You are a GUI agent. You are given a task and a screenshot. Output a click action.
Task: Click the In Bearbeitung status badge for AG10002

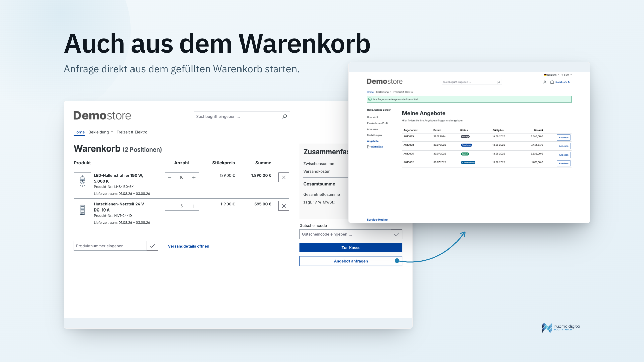tap(468, 163)
